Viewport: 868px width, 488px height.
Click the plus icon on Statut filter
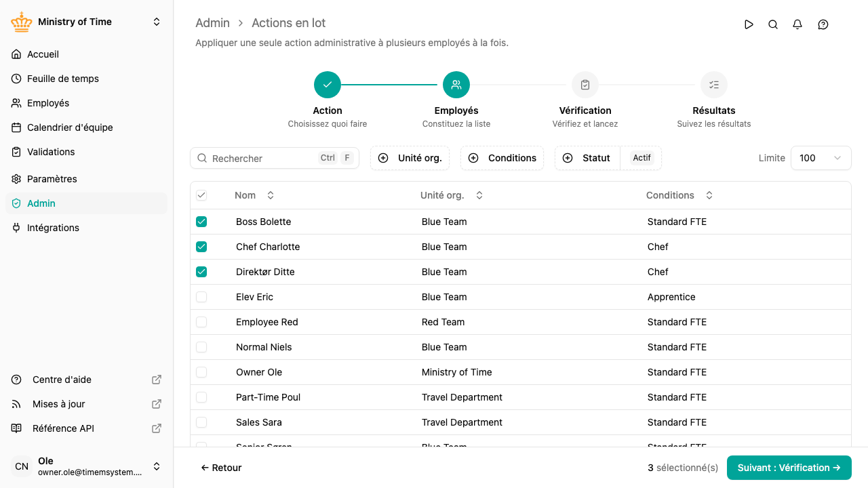point(568,158)
